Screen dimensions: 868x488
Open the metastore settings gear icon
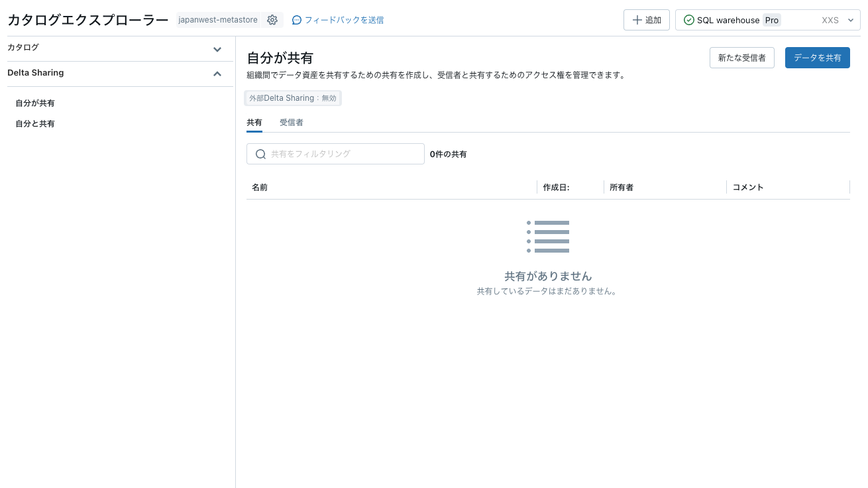(272, 19)
